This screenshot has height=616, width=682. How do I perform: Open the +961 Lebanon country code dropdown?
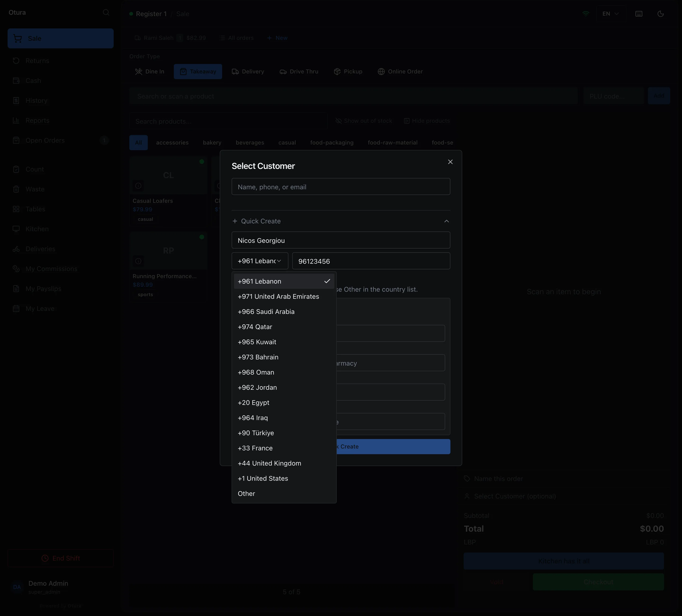tap(260, 261)
